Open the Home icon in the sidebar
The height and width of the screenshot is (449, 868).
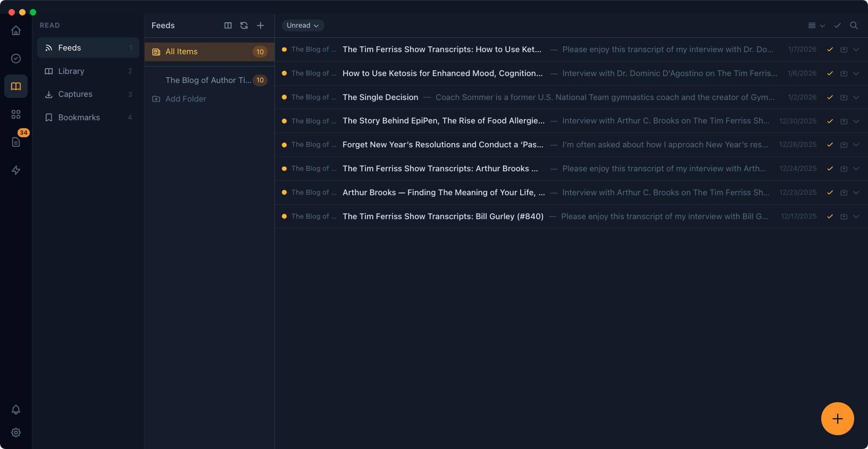point(16,30)
